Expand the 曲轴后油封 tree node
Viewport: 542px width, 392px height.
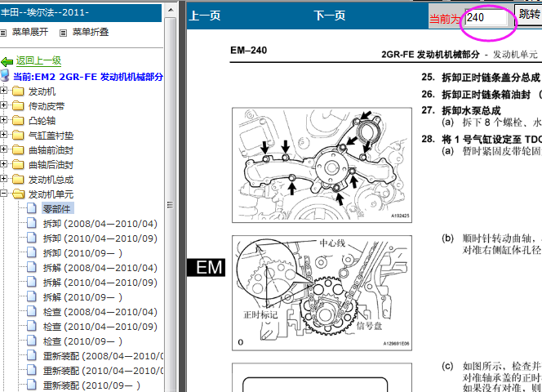tap(3, 163)
